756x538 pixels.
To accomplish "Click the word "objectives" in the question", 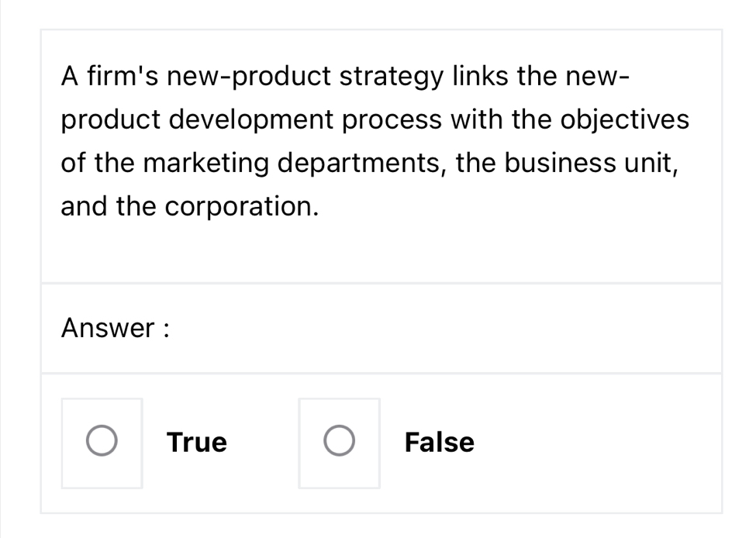I will [624, 120].
